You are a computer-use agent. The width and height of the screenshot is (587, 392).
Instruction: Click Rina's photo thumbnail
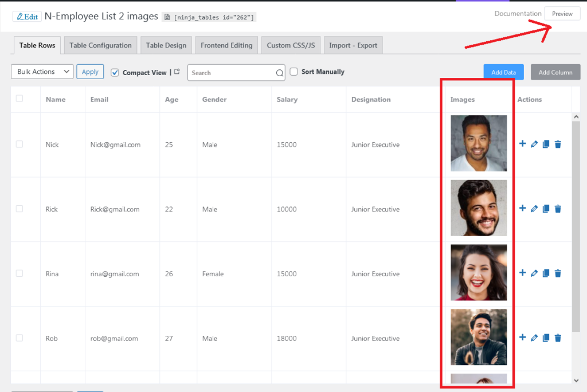pos(479,273)
